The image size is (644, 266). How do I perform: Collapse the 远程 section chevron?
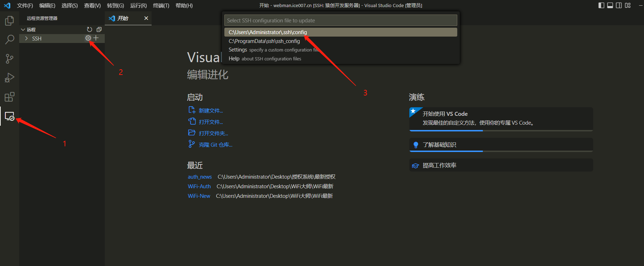click(x=23, y=29)
